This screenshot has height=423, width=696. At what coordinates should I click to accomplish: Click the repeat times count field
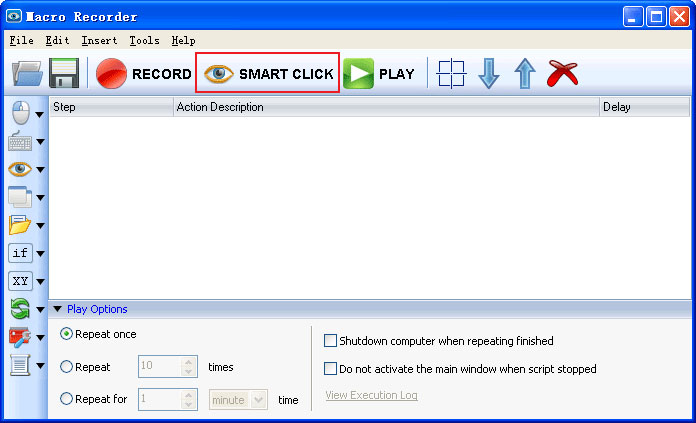pos(160,366)
